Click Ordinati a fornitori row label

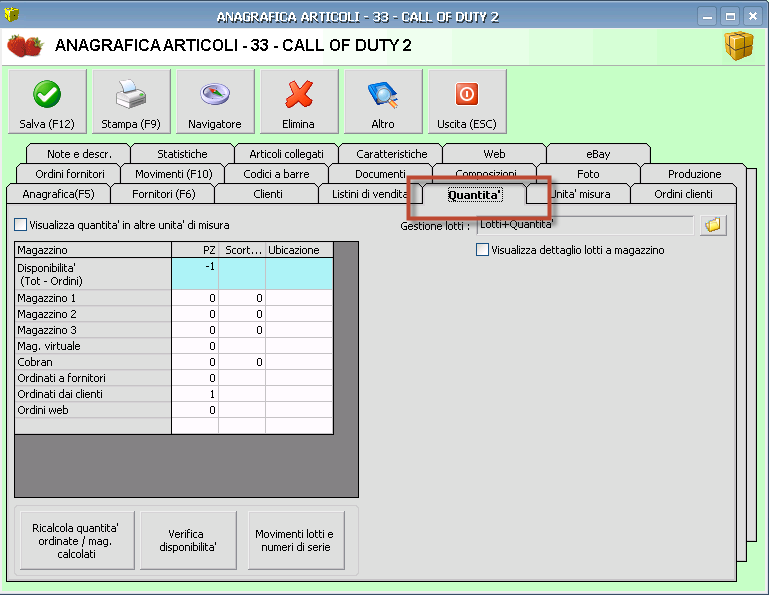[93, 378]
